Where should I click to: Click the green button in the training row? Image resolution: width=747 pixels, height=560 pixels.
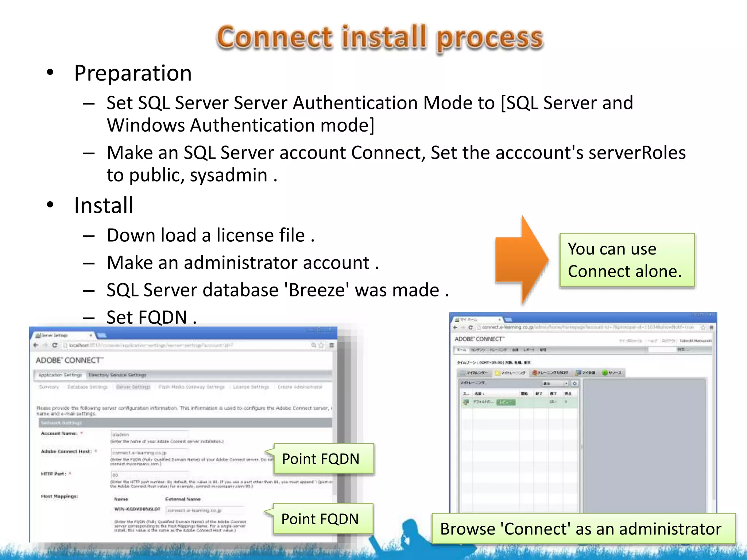(x=506, y=402)
